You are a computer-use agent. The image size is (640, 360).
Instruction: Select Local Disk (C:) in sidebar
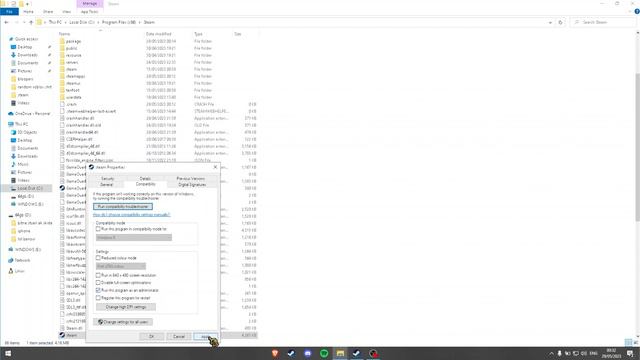[x=29, y=188]
